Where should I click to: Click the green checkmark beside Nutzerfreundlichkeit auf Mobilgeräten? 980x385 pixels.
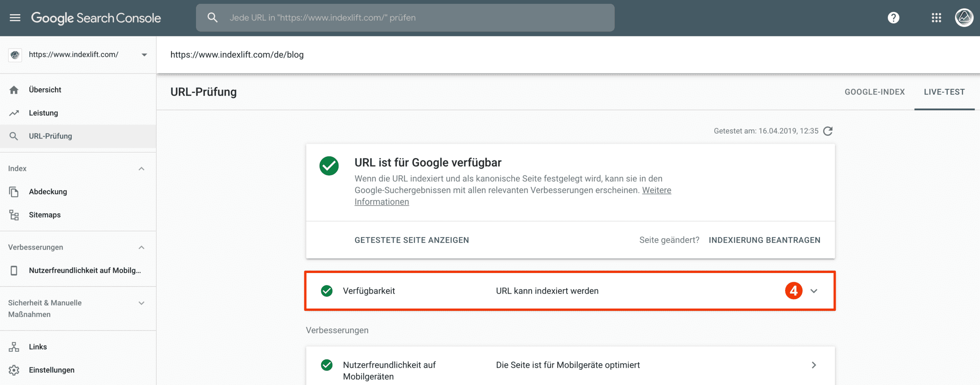coord(327,365)
